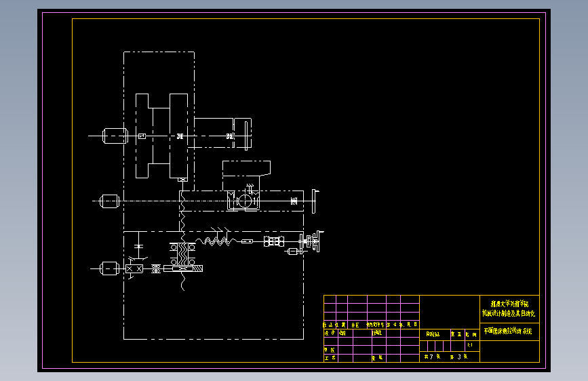This screenshot has width=588, height=381.
Task: Click the scale value '1:1' in title block
Action: point(470,345)
